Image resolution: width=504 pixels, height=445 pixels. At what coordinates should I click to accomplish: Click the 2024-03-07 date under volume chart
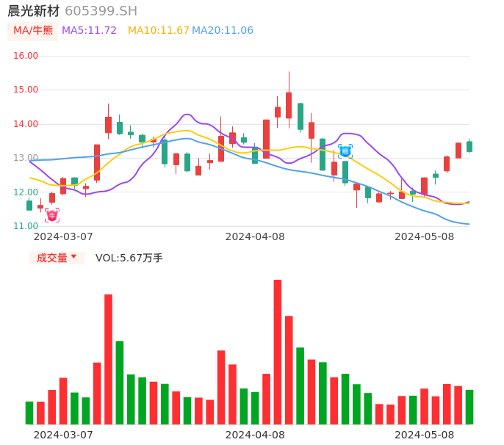click(63, 435)
